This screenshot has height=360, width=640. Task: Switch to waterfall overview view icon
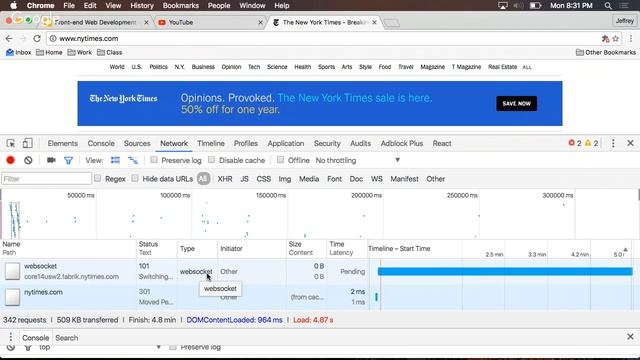coord(133,160)
